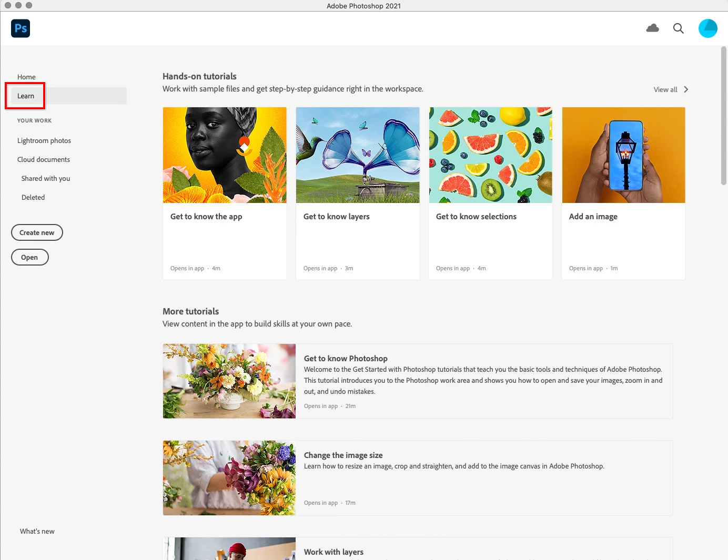This screenshot has height=560, width=728.
Task: Click the 3m duration on Get to know layers
Action: (349, 268)
